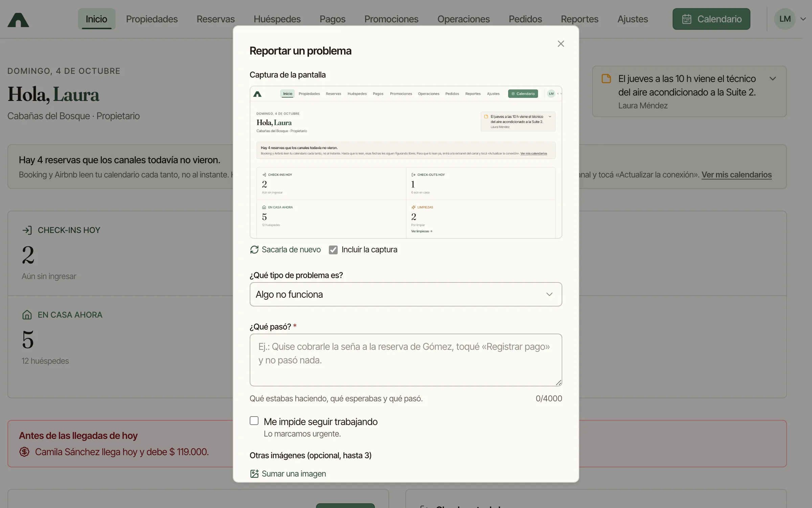Click the check-in arrow icon by CHECK-INS HOY
The width and height of the screenshot is (812, 508).
tap(27, 230)
